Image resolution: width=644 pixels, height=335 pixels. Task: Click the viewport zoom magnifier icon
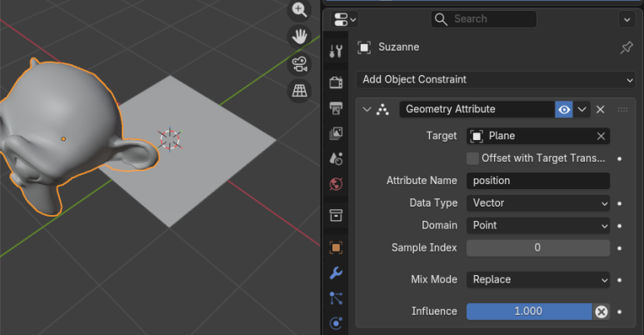[x=299, y=10]
